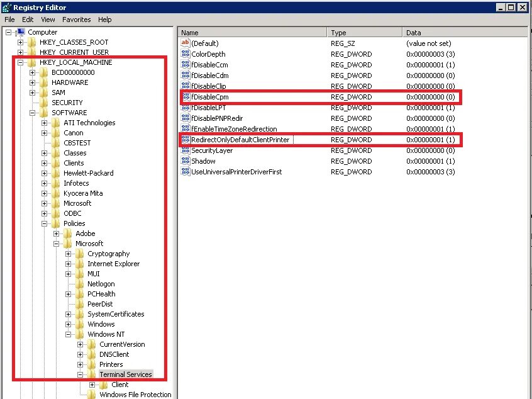Screen dimensions: 532x399
Task: Click the Terminal Services folder icon
Action: click(92, 374)
